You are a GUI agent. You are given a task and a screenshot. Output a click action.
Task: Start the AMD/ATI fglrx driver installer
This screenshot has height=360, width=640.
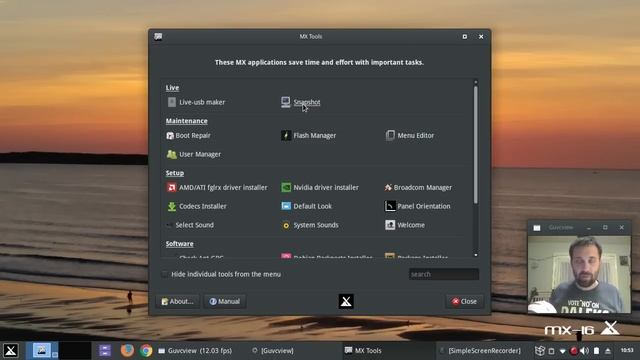(217, 188)
